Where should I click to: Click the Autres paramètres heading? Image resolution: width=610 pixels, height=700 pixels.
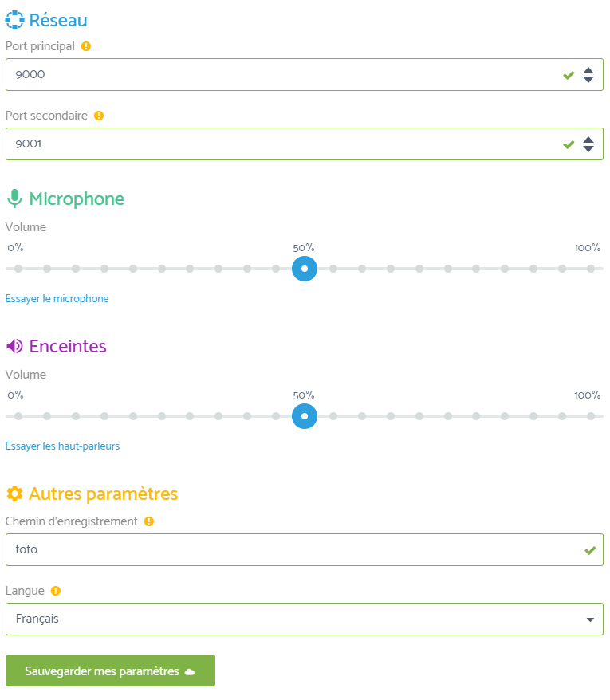104,494
